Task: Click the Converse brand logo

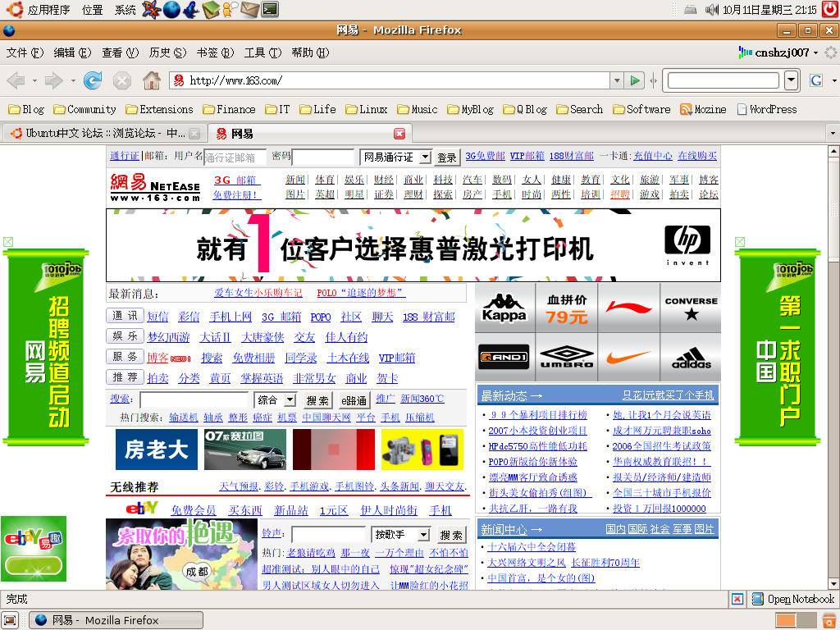Action: pyautogui.click(x=691, y=308)
